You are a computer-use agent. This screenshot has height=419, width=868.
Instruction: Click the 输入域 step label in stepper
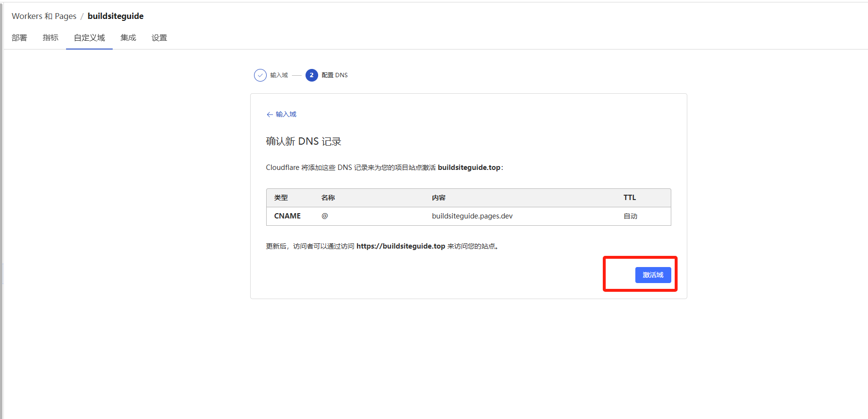[x=279, y=75]
